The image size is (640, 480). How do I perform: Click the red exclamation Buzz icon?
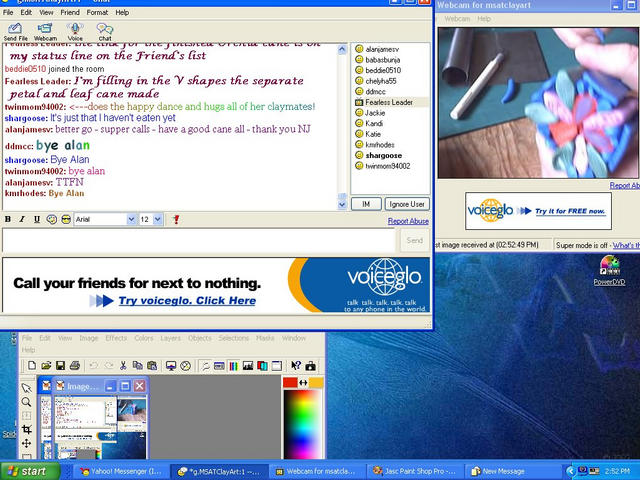(176, 220)
